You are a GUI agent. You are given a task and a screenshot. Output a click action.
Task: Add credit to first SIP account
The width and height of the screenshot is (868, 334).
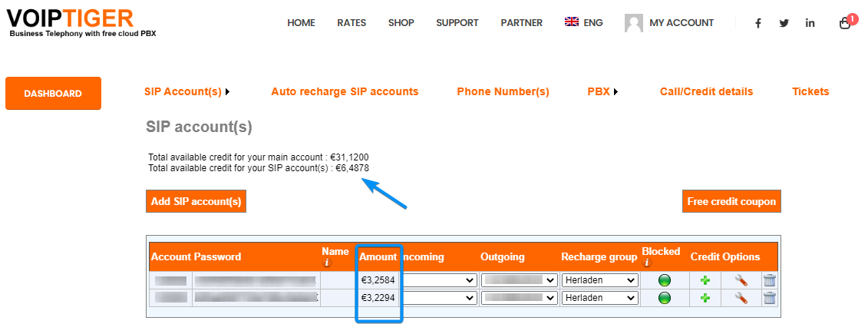[x=705, y=280]
